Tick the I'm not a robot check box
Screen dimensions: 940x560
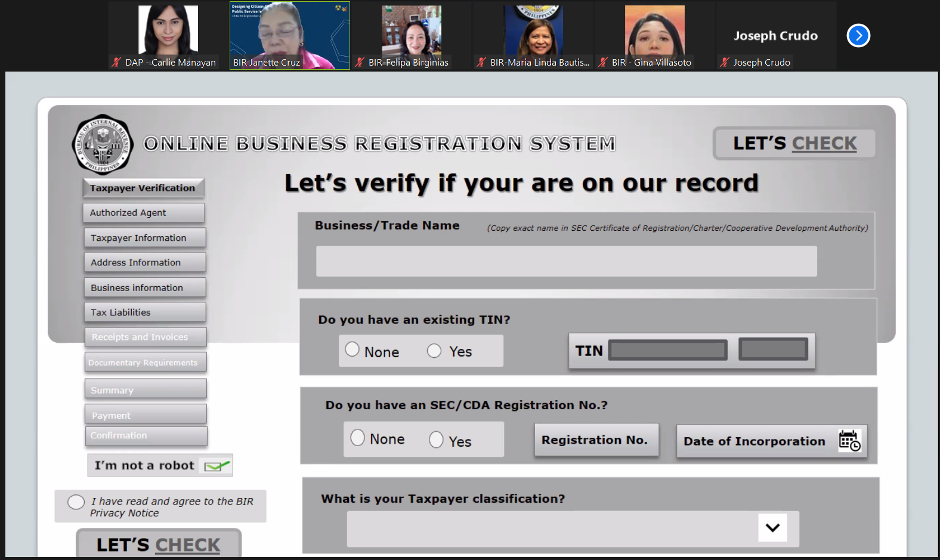(x=217, y=466)
